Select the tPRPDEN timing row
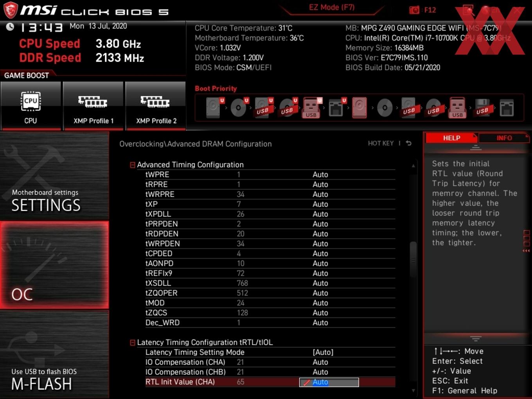532x399 pixels. point(270,224)
